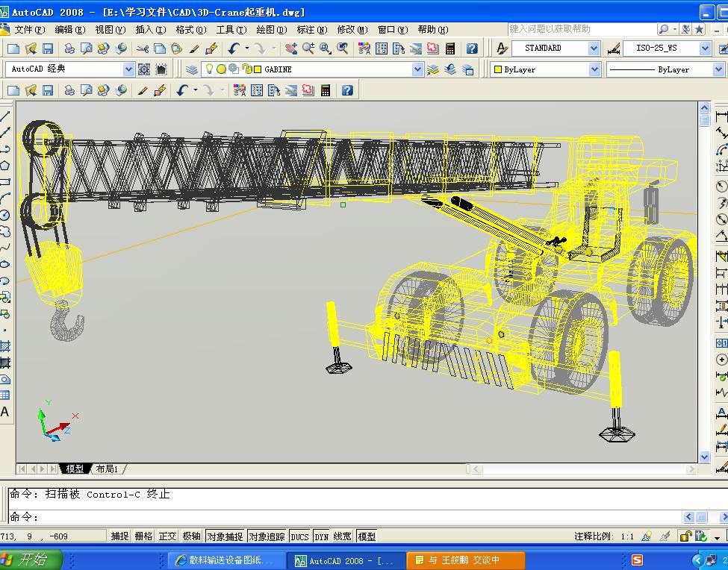Viewport: 728px width, 570px height.
Task: Click the Save icon in the top toolbar
Action: click(48, 48)
